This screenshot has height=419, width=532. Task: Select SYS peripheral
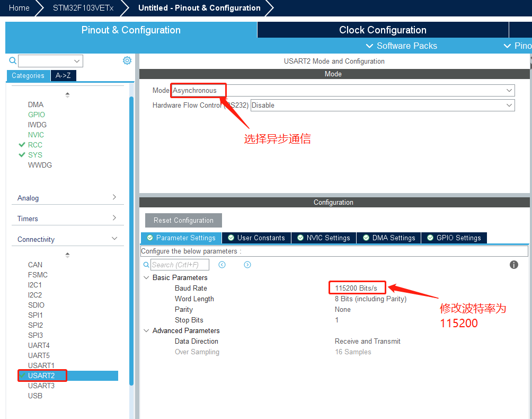36,155
